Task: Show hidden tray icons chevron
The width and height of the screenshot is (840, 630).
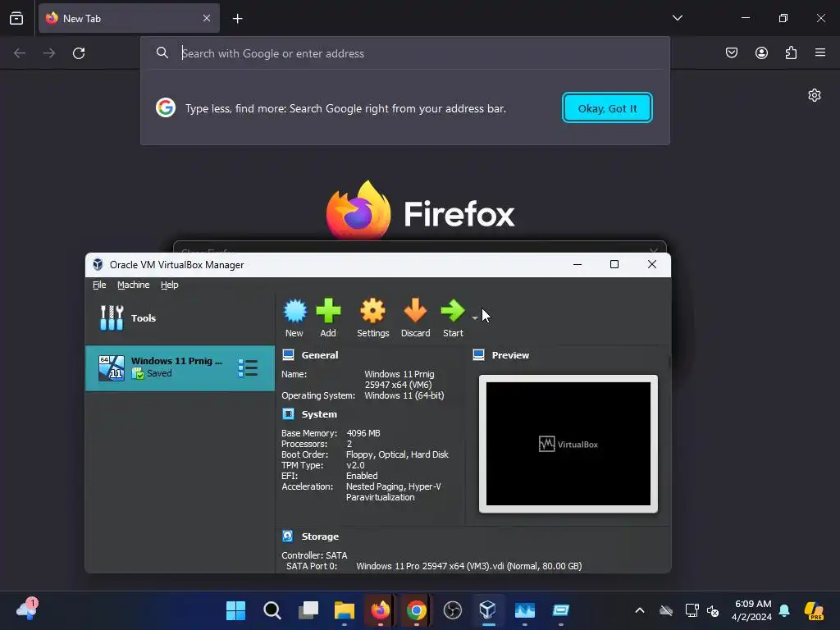Action: pyautogui.click(x=640, y=610)
